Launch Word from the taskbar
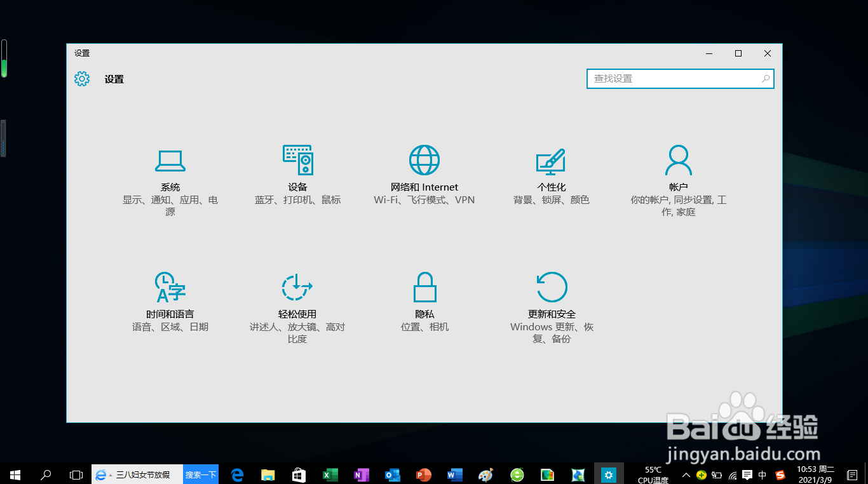This screenshot has width=868, height=484. (x=454, y=474)
